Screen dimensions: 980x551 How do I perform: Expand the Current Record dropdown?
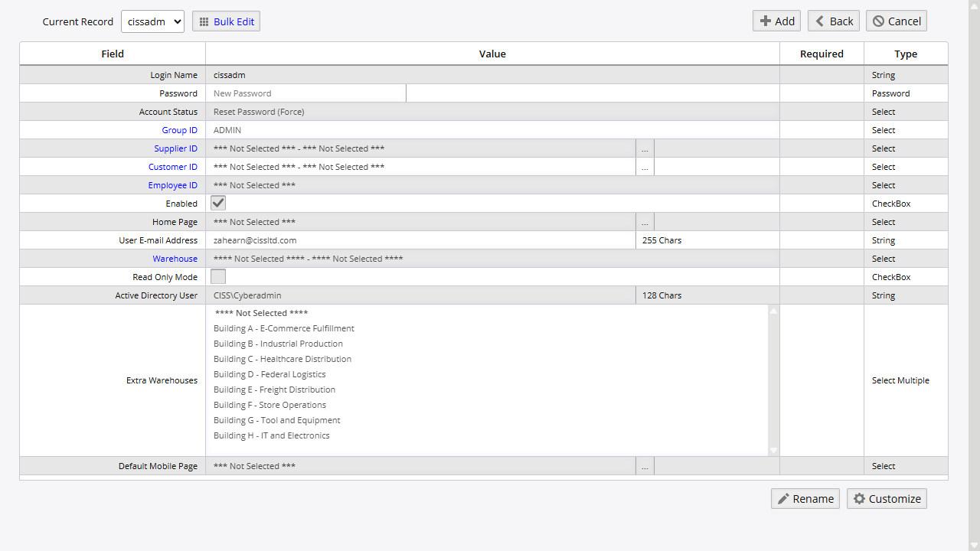coord(152,21)
